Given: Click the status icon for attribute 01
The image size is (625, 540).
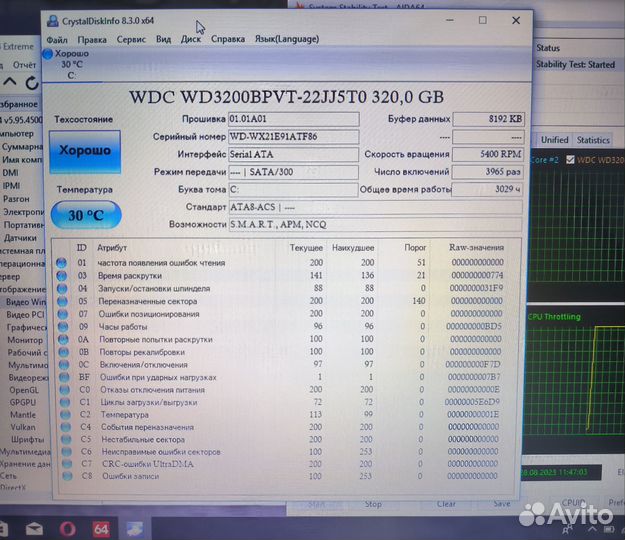Looking at the screenshot, I should (61, 263).
